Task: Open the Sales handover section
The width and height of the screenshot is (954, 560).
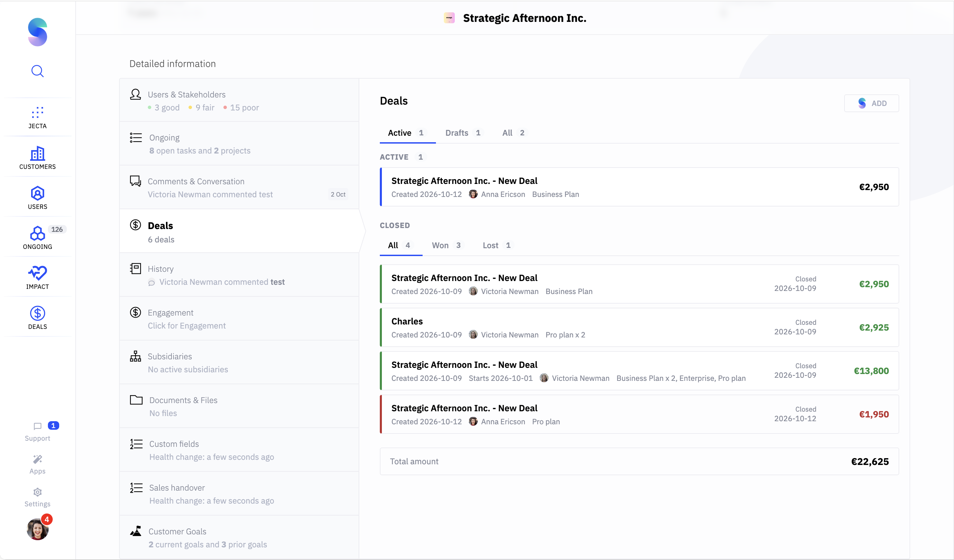Action: pyautogui.click(x=239, y=494)
